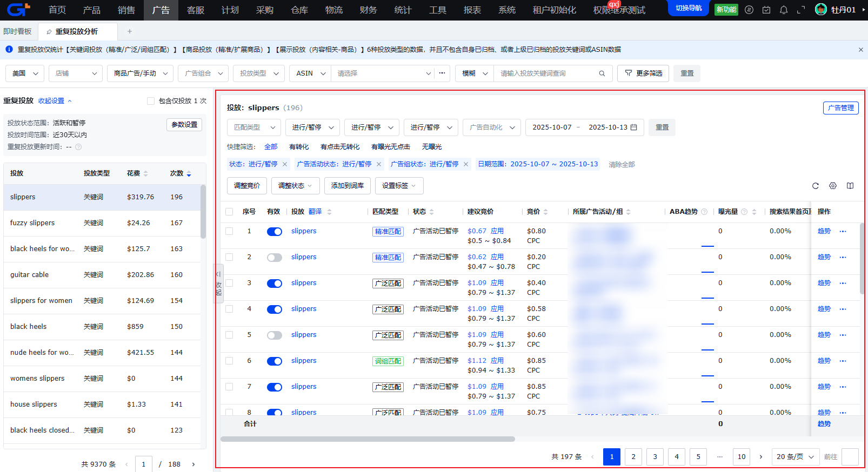Click the pin icon on the 重复投放分析 tab

point(49,32)
